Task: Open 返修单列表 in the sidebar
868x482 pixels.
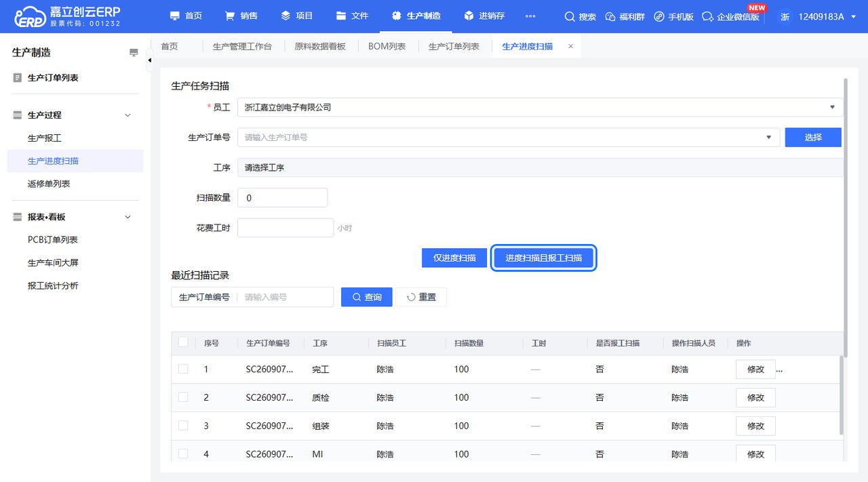Action: click(49, 184)
